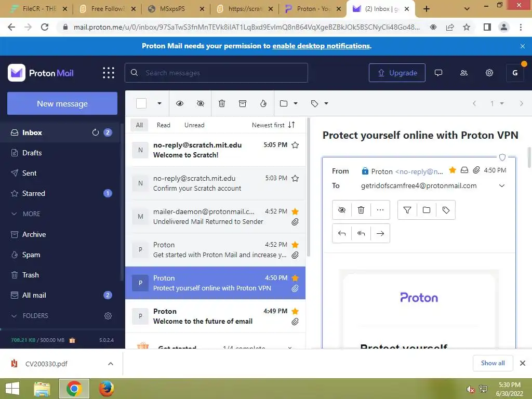The height and width of the screenshot is (399, 532).
Task: Mark selected as spam flame icon
Action: tap(263, 103)
